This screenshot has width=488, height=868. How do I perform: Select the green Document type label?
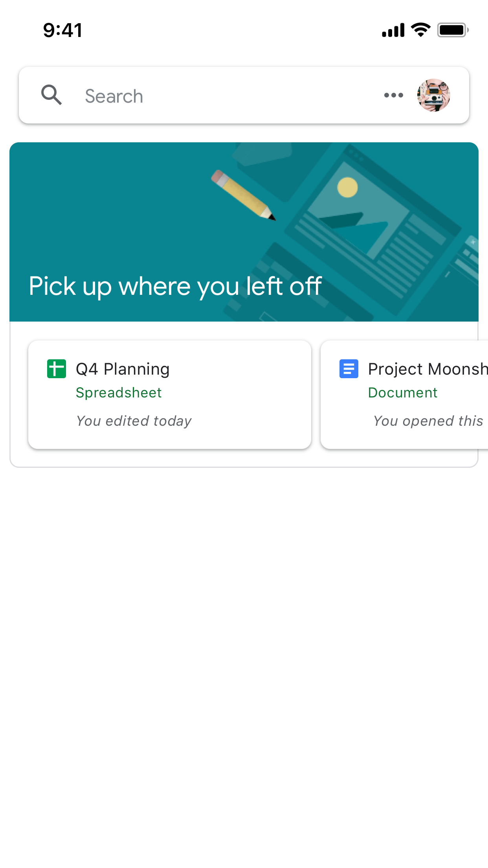(403, 393)
